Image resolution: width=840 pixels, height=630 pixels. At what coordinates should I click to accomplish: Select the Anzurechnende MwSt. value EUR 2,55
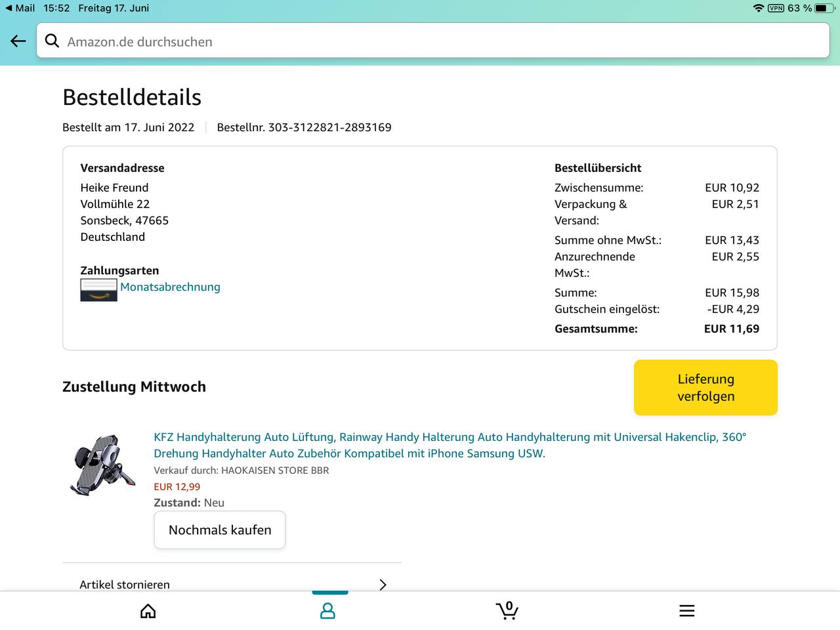point(736,257)
